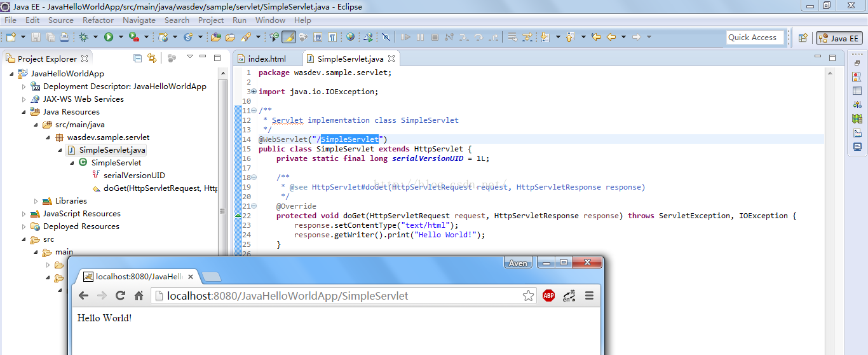Click Collapse All in Project Explorer
Screen dimensions: 868x355
click(x=137, y=58)
